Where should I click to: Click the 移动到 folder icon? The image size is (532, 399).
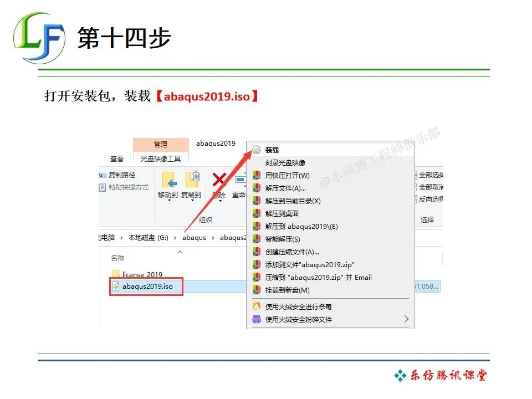[x=170, y=180]
